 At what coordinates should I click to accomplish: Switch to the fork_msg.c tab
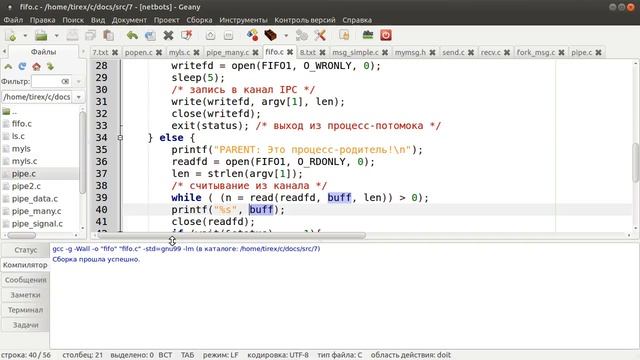click(x=536, y=53)
